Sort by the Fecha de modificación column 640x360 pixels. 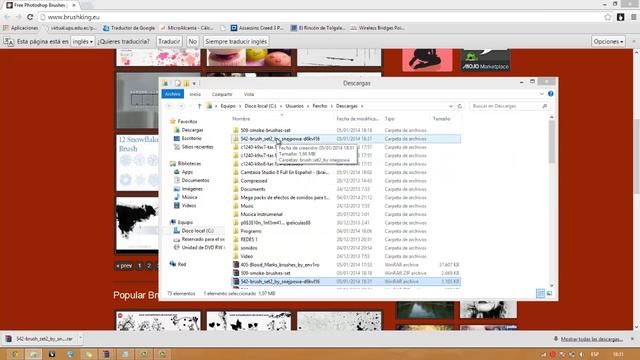tap(357, 119)
